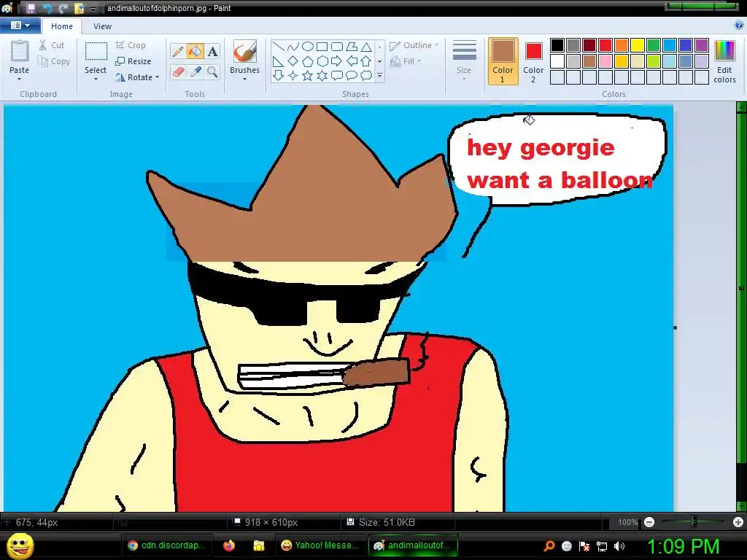Click the Crop icon

[120, 45]
